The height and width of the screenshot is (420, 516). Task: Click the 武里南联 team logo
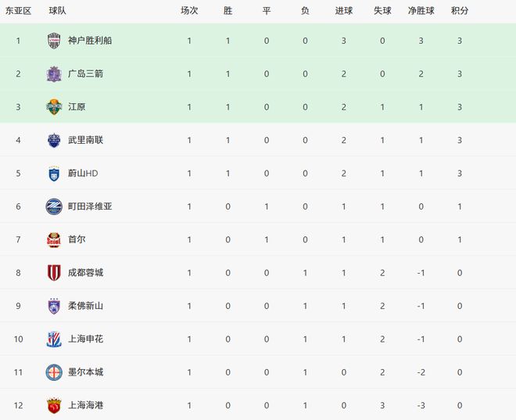pos(54,140)
